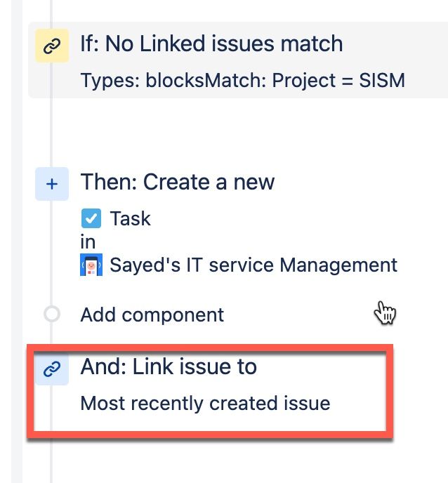The width and height of the screenshot is (448, 483).
Task: Click the red highlighted box around Link issue
Action: 210,391
